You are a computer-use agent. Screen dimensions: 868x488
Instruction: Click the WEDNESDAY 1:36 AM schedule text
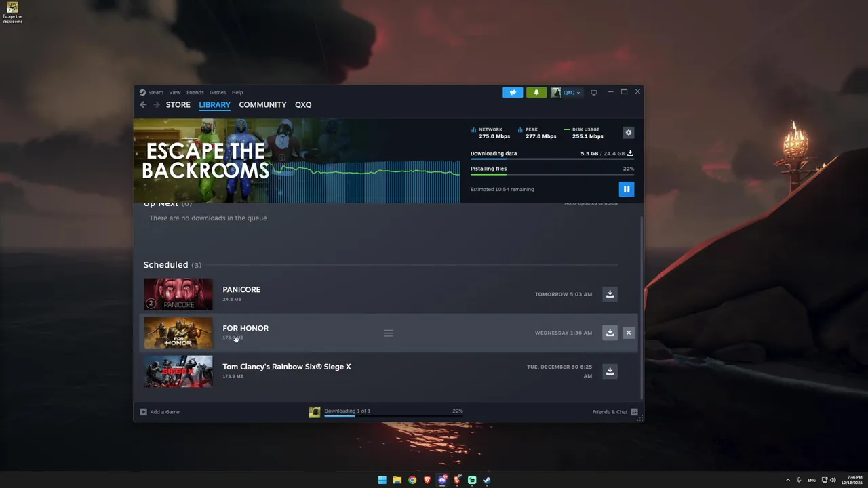tap(564, 333)
